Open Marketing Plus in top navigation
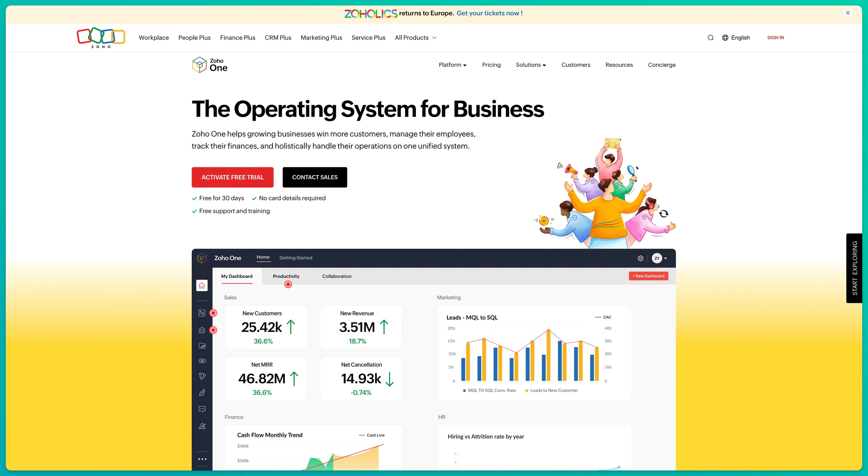This screenshot has height=476, width=868. [x=321, y=38]
